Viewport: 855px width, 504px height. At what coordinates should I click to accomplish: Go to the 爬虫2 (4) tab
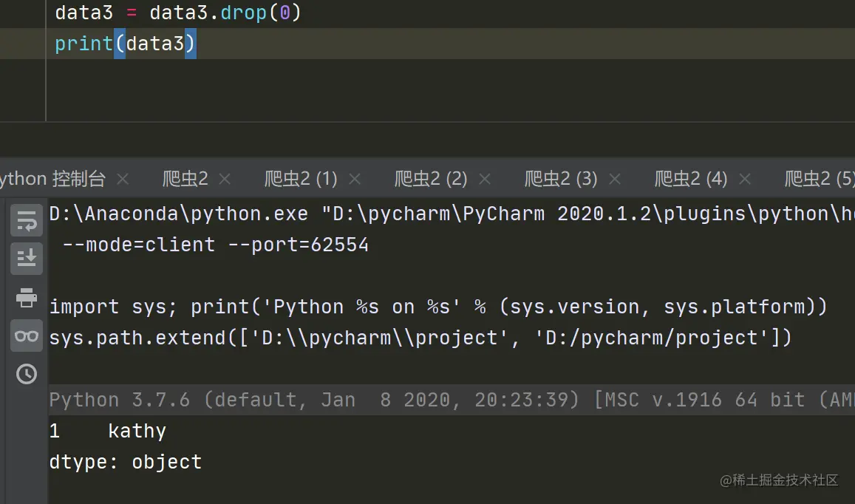tap(691, 179)
